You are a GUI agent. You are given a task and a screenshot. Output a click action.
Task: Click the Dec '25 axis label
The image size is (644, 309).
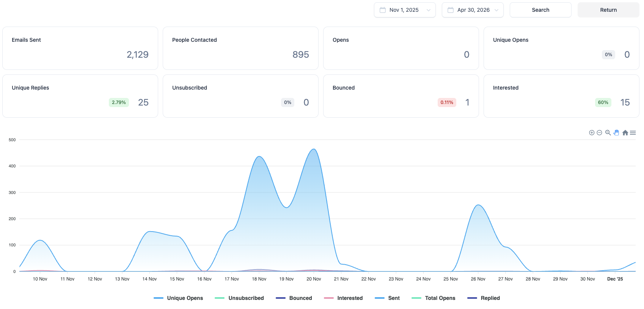615,279
